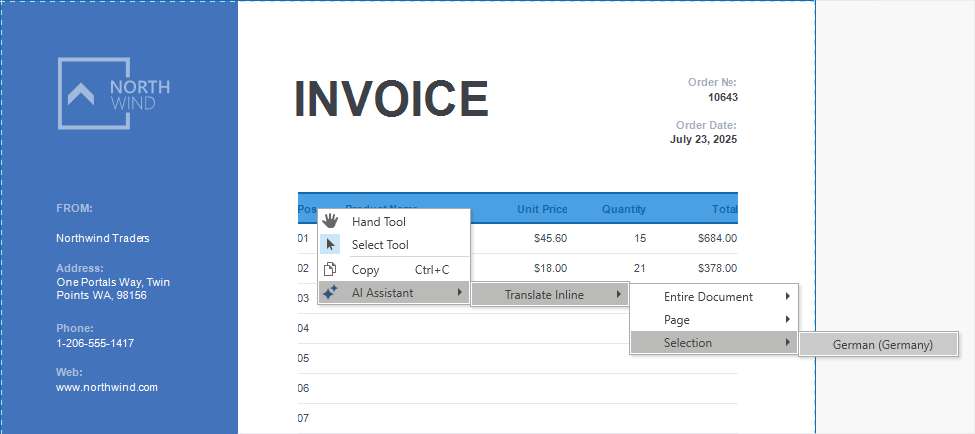
Task: Choose Select Tool from context menu
Action: click(380, 244)
